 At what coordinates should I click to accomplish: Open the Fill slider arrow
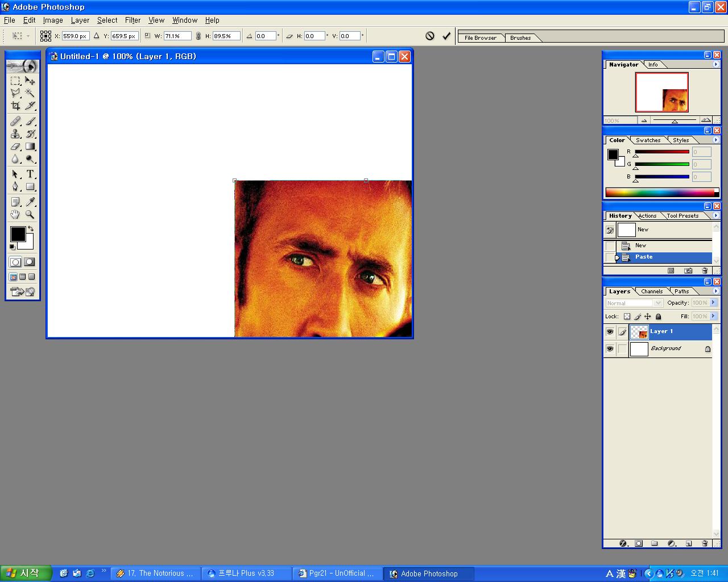(x=714, y=316)
